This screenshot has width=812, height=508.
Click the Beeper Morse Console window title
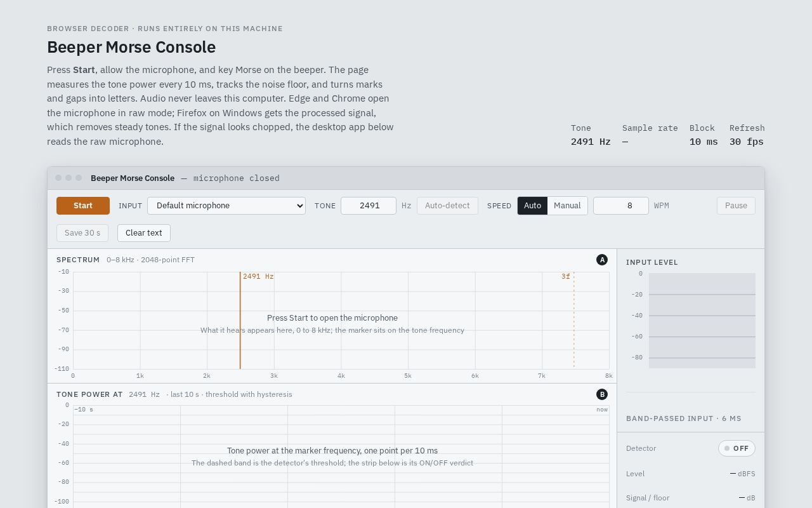[x=133, y=178]
